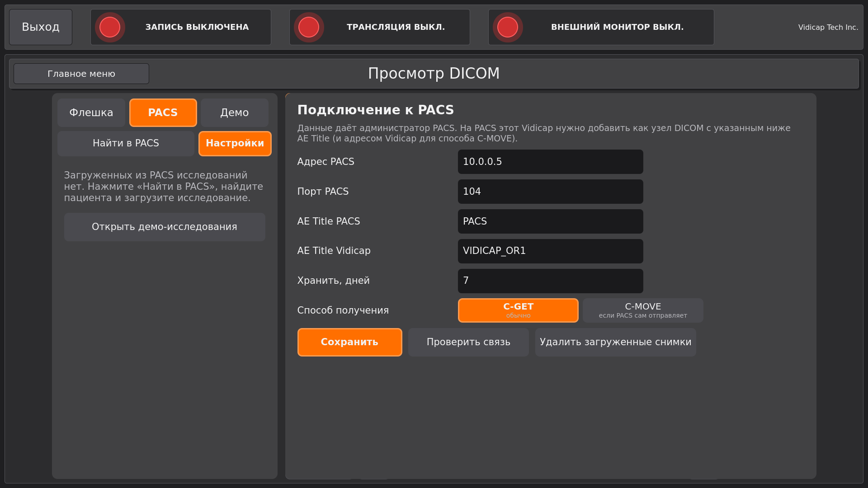
Task: Click Сохранить to save settings
Action: [350, 342]
